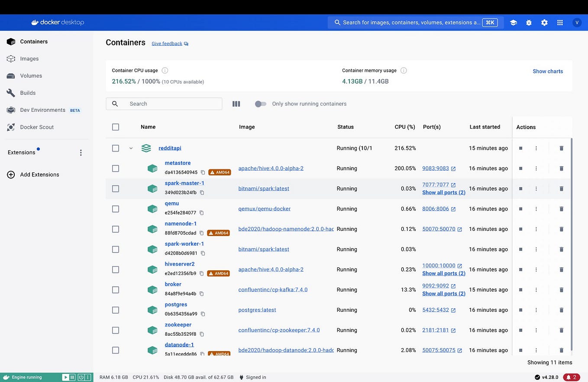Copy the metastore container ID with the copy icon
This screenshot has height=382, width=588.
203,172
